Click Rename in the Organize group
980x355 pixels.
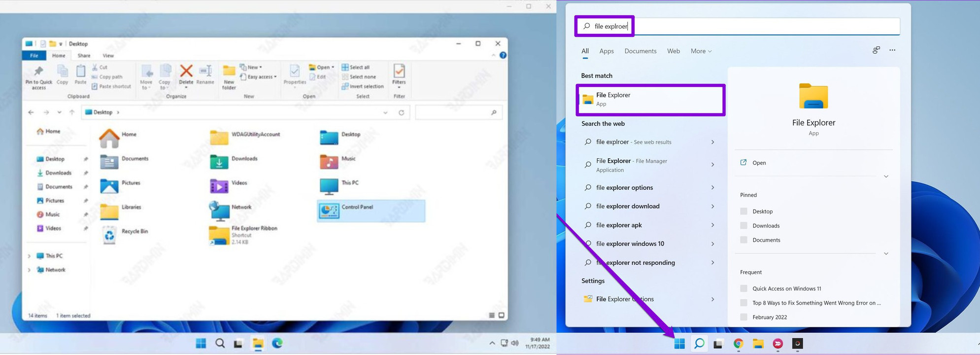tap(205, 75)
